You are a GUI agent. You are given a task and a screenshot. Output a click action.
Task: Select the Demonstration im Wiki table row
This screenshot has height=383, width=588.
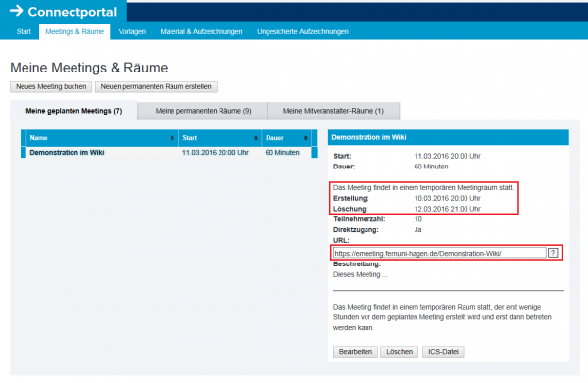click(x=169, y=152)
